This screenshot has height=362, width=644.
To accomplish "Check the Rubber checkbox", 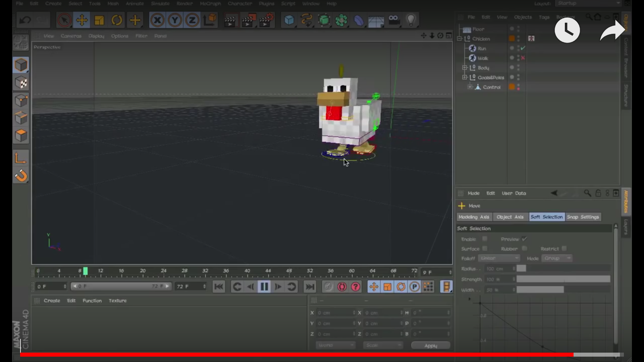I will [525, 248].
